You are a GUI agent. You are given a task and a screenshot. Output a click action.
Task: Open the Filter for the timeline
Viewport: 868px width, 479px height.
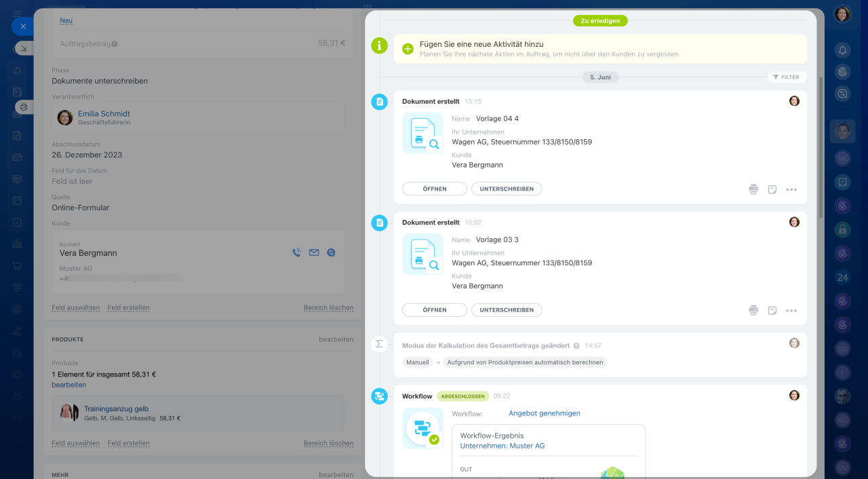(x=787, y=77)
